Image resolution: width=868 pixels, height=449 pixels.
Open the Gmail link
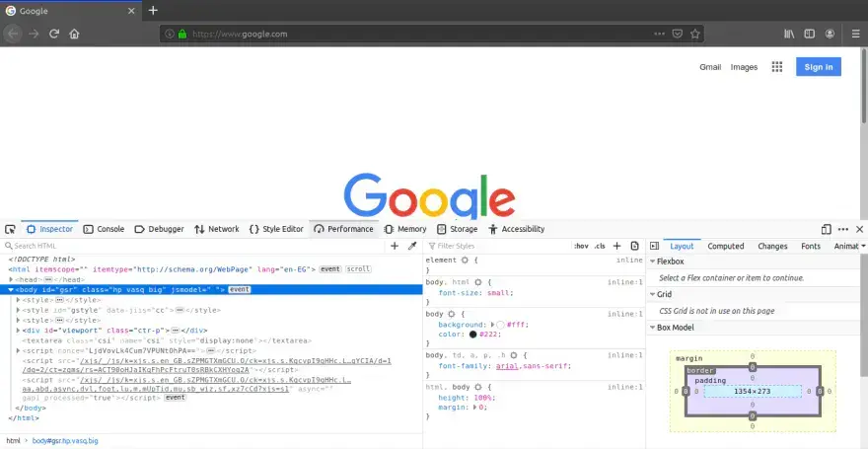click(x=710, y=67)
